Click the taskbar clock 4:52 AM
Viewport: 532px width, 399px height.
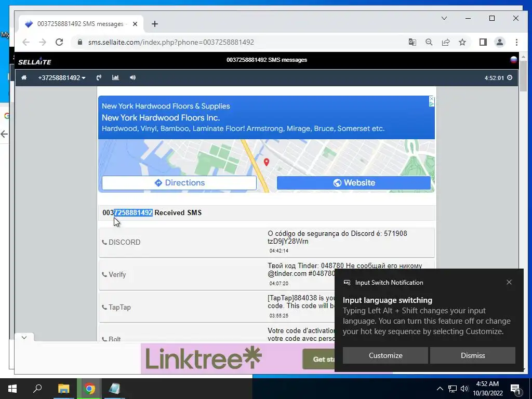click(487, 389)
